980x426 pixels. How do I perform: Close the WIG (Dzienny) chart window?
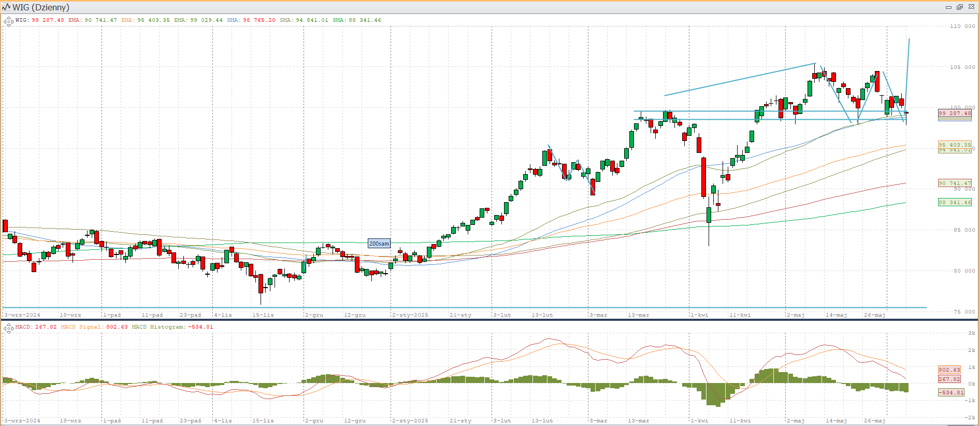pyautogui.click(x=971, y=7)
